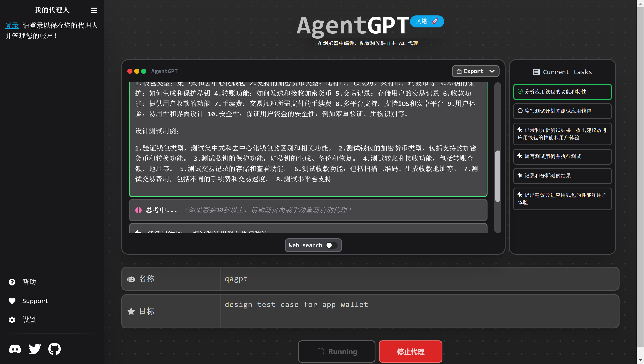The height and width of the screenshot is (364, 644).
Task: Click the rocket icon in the 贝塔 badge
Action: (x=435, y=21)
